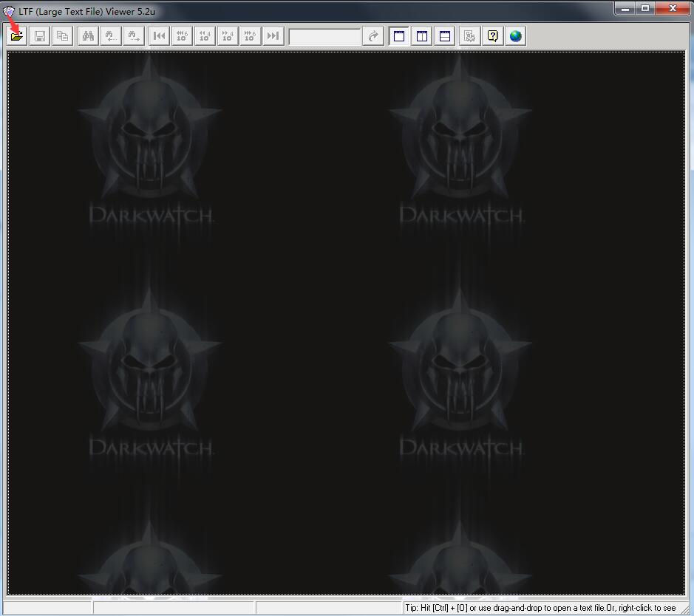This screenshot has width=694, height=616.
Task: Select the single-pane view layout
Action: click(x=399, y=35)
